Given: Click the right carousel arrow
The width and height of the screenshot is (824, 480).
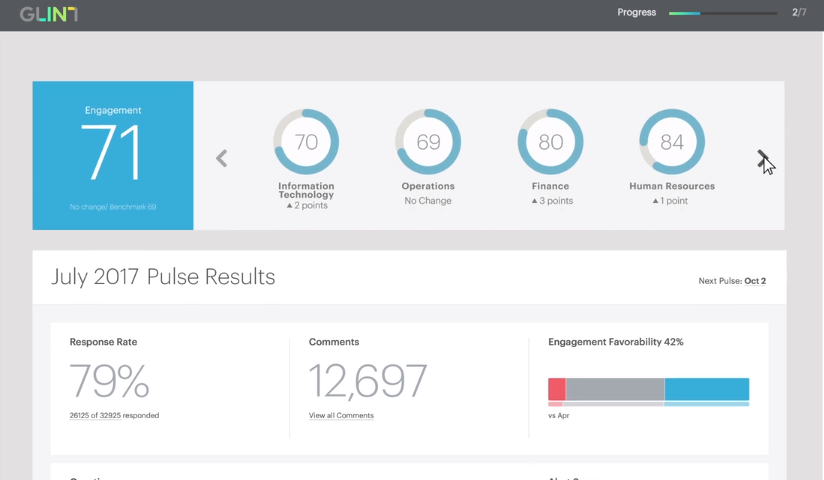Looking at the screenshot, I should pos(762,157).
